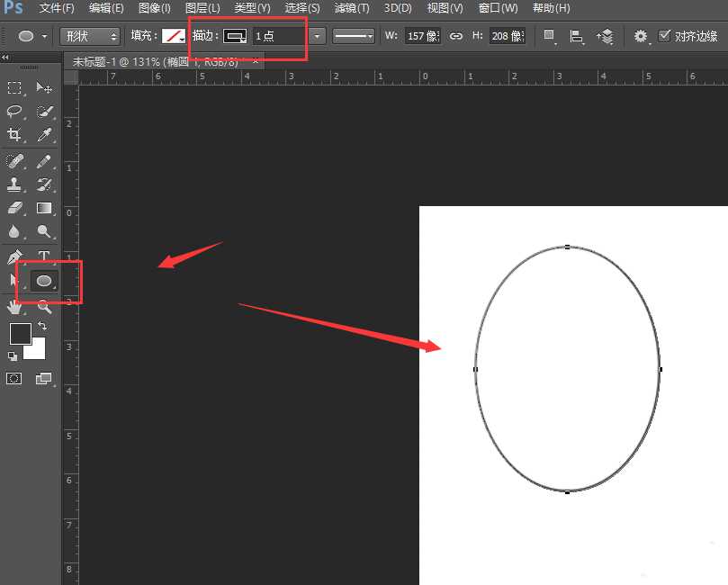Expand the stroke width dropdown arrow
The height and width of the screenshot is (585, 728).
[x=317, y=36]
